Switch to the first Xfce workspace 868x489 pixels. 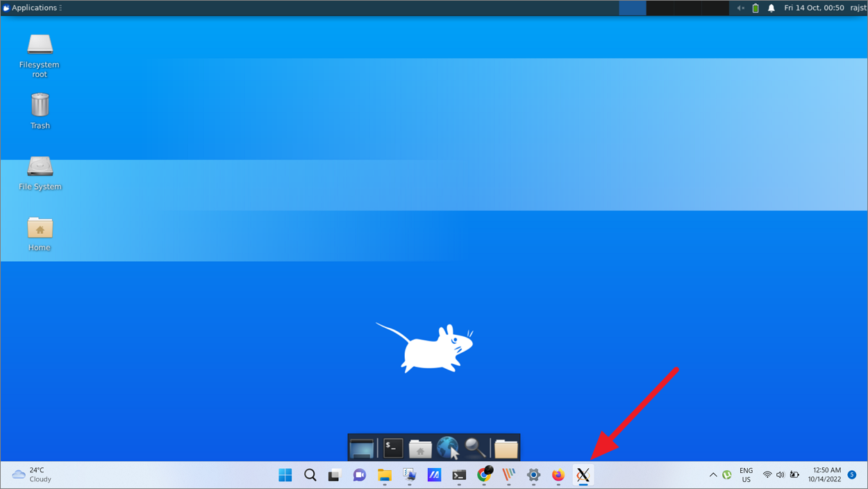tap(633, 8)
